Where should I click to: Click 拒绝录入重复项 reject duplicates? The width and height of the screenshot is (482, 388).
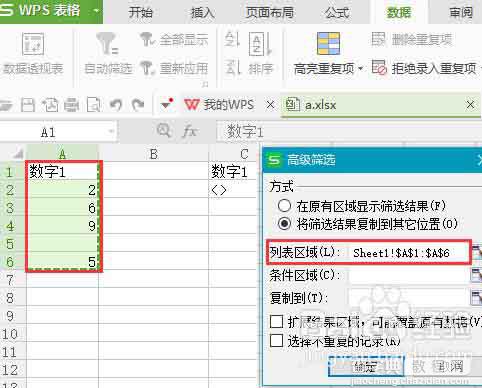click(x=424, y=68)
